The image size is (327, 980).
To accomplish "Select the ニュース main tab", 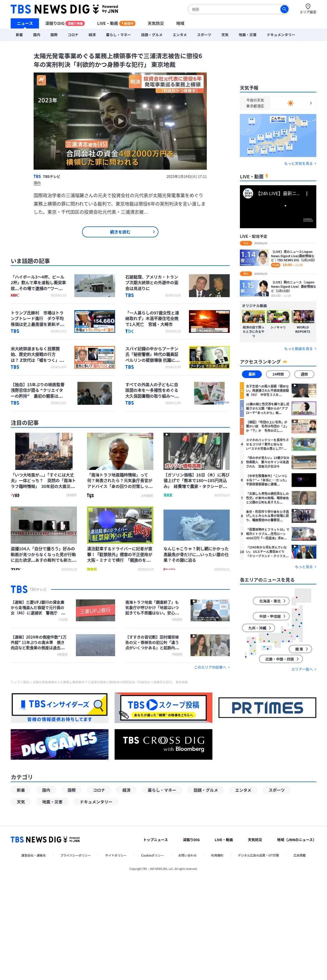I will click(x=25, y=24).
